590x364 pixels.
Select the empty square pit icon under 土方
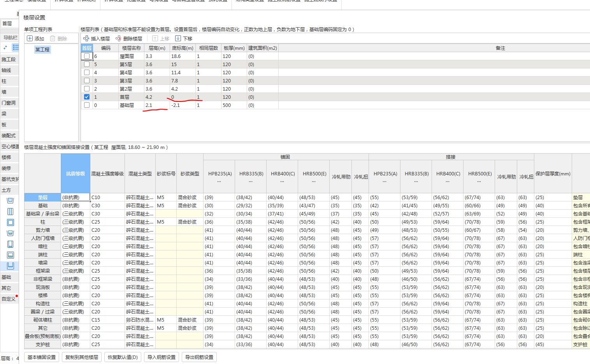(11, 222)
